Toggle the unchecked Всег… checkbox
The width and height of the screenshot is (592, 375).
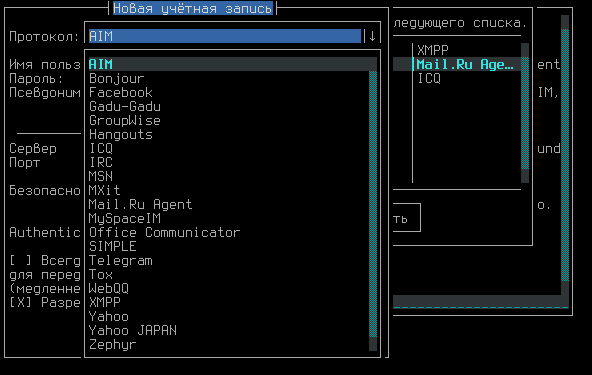click(21, 261)
